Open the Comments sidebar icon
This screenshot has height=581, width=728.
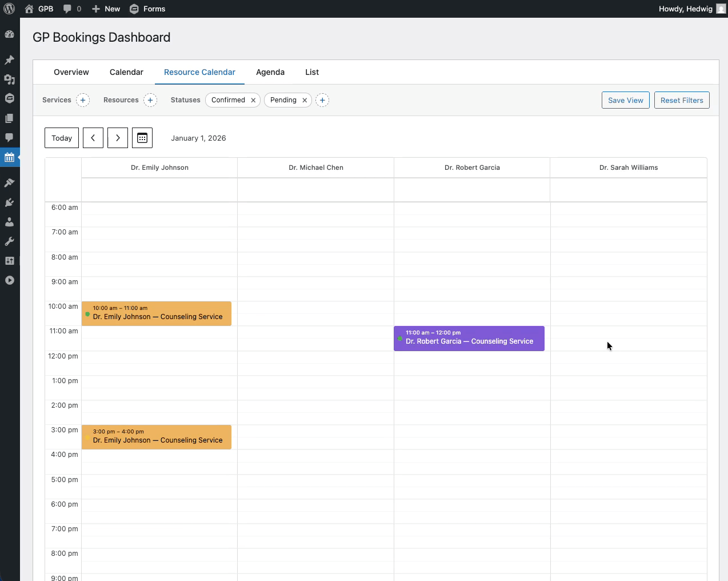click(9, 138)
